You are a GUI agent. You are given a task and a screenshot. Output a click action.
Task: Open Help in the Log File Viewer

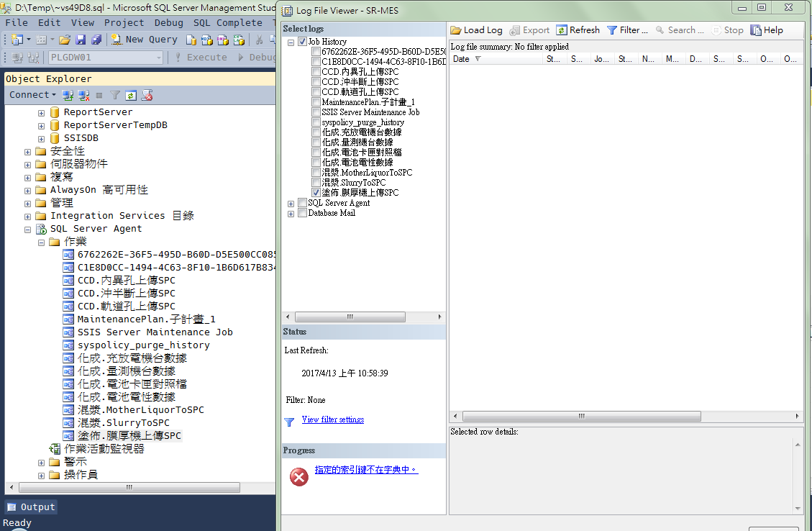767,30
